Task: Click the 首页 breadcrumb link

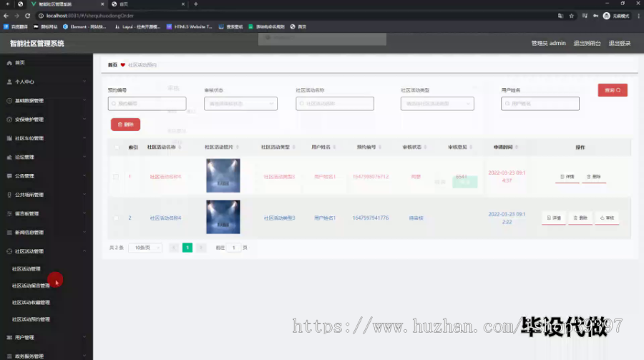Action: [112, 65]
